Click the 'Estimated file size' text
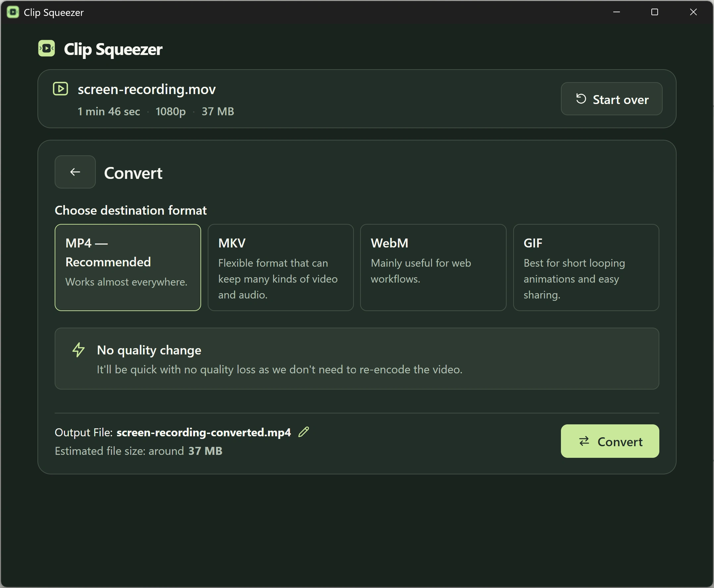 138,451
